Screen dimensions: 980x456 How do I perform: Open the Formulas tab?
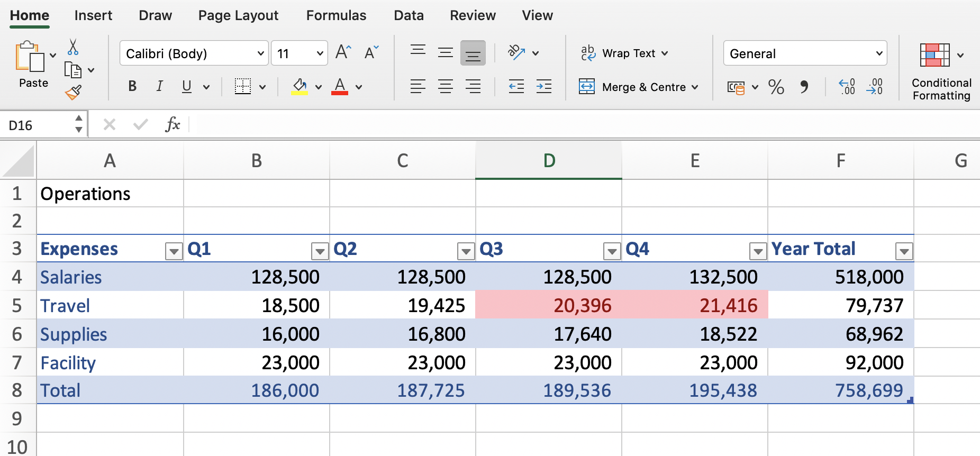point(336,15)
